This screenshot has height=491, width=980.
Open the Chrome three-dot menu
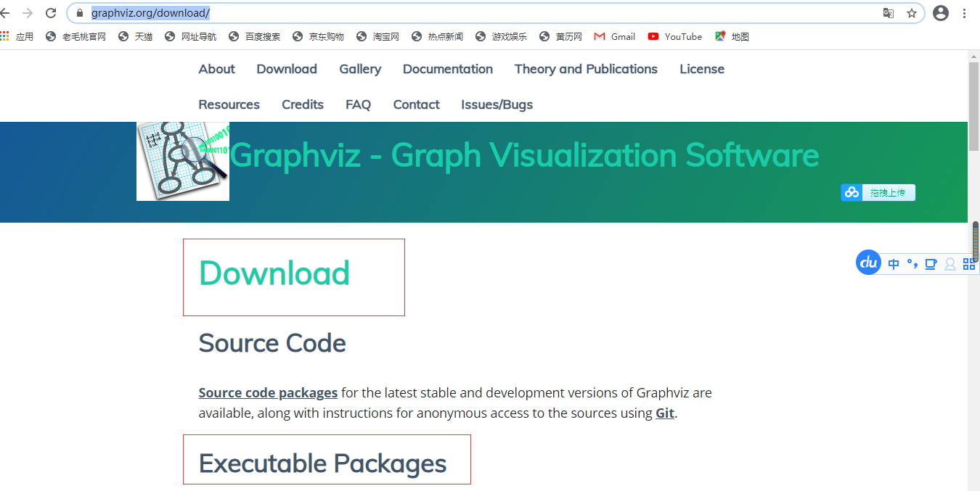tap(965, 13)
